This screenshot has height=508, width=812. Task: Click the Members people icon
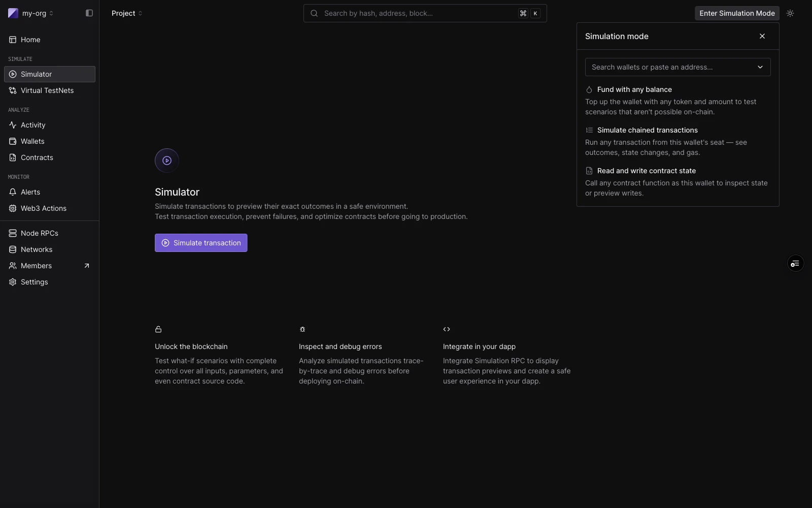click(13, 266)
